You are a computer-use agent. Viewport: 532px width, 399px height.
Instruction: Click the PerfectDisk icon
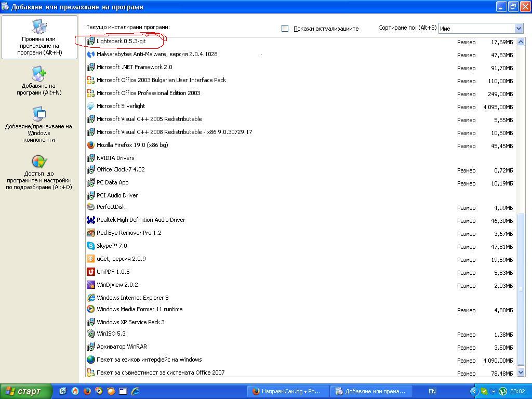pyautogui.click(x=90, y=207)
